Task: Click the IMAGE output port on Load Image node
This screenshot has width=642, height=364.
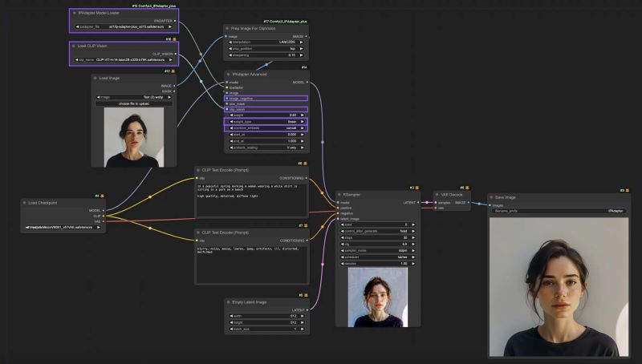Action: [174, 86]
